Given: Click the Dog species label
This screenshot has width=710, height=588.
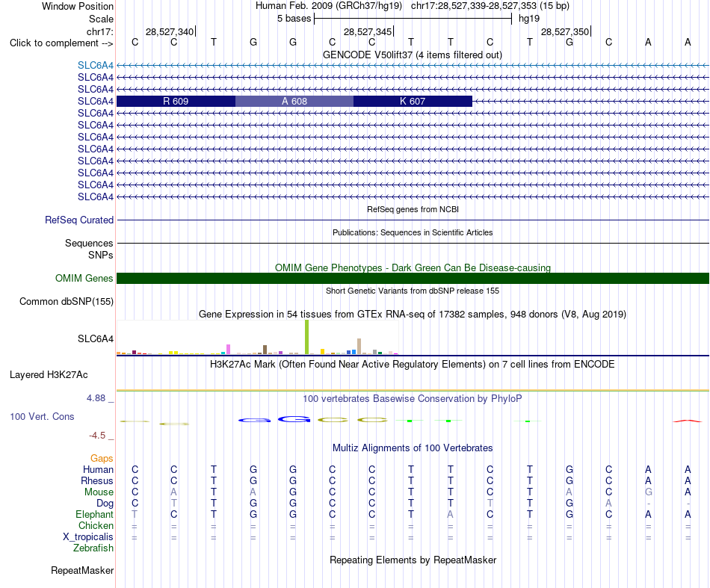Looking at the screenshot, I should (x=105, y=504).
